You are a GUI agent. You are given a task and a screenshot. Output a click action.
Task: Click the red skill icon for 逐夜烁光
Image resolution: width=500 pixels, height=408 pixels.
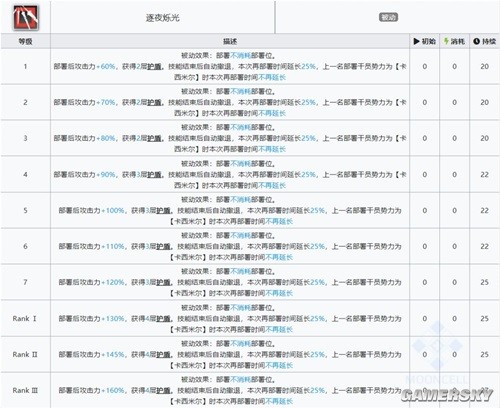point(26,17)
